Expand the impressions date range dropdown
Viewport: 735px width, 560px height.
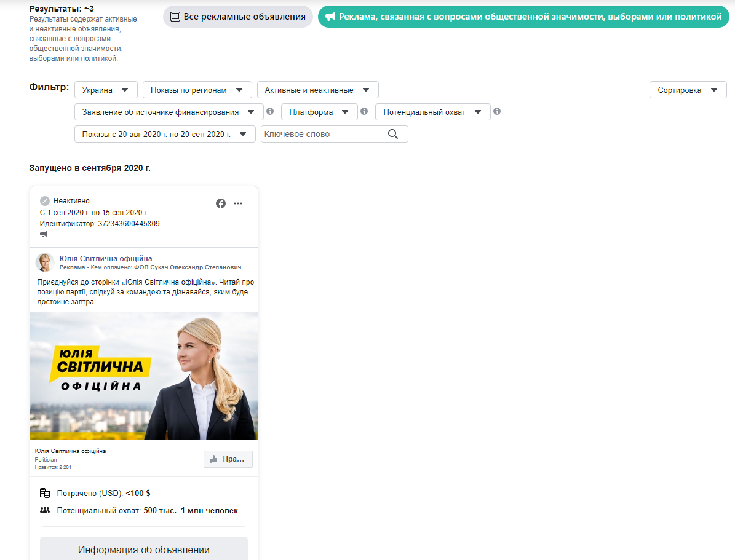point(165,134)
